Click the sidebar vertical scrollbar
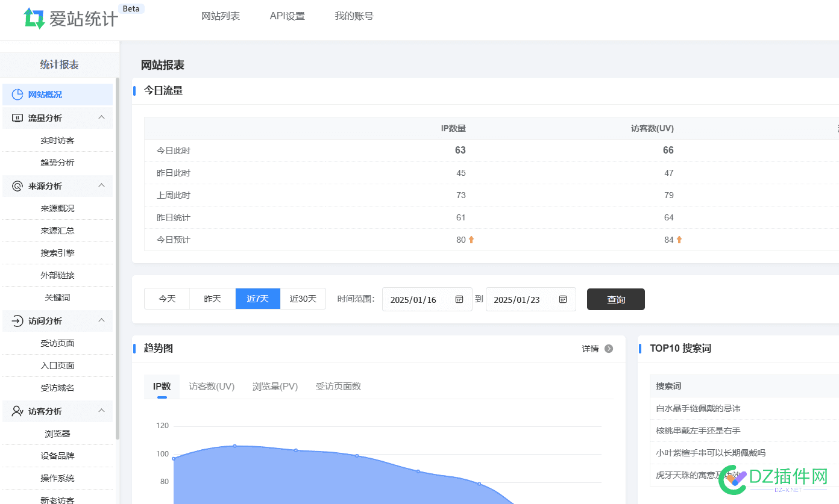The width and height of the screenshot is (839, 504). [x=118, y=259]
